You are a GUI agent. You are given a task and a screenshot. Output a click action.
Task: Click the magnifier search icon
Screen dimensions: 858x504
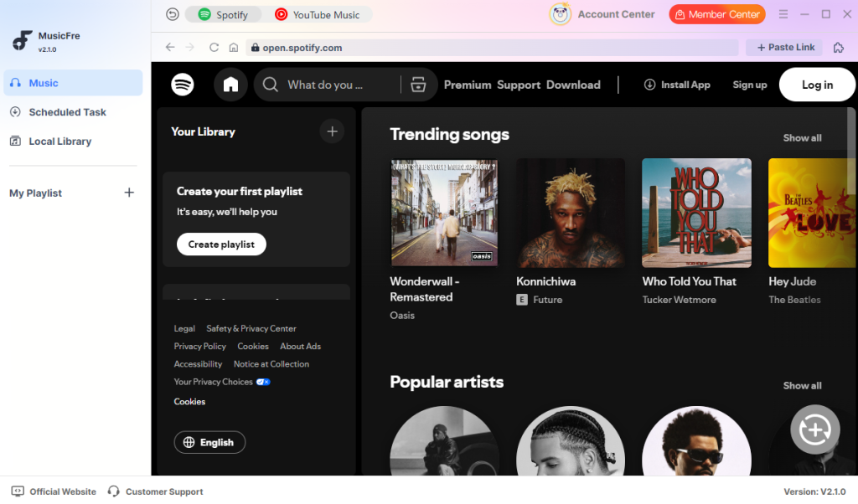click(x=270, y=85)
